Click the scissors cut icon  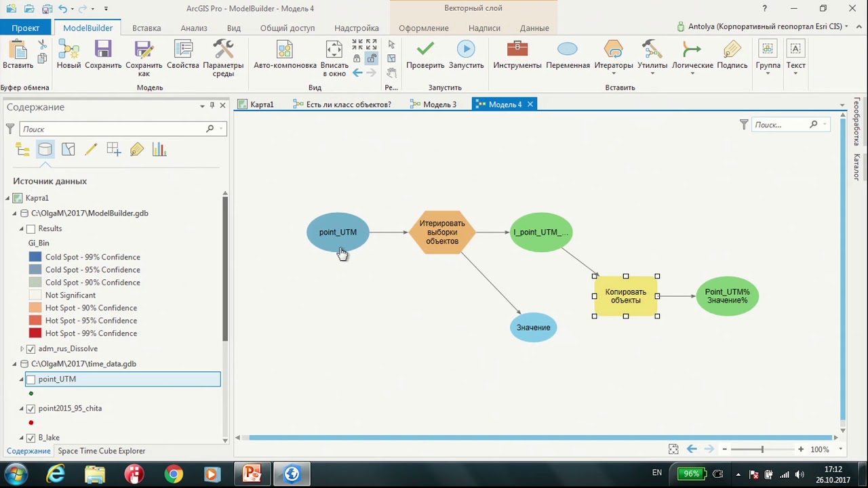(42, 45)
